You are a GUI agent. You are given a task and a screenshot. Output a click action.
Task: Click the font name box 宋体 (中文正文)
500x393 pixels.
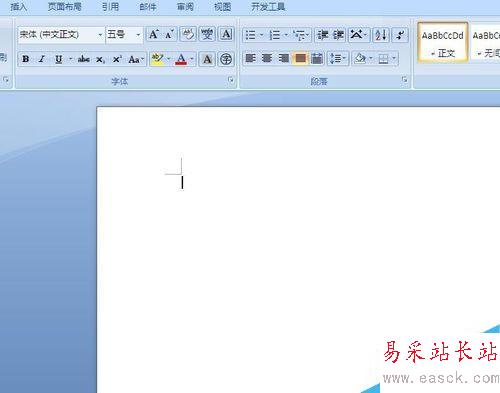57,34
